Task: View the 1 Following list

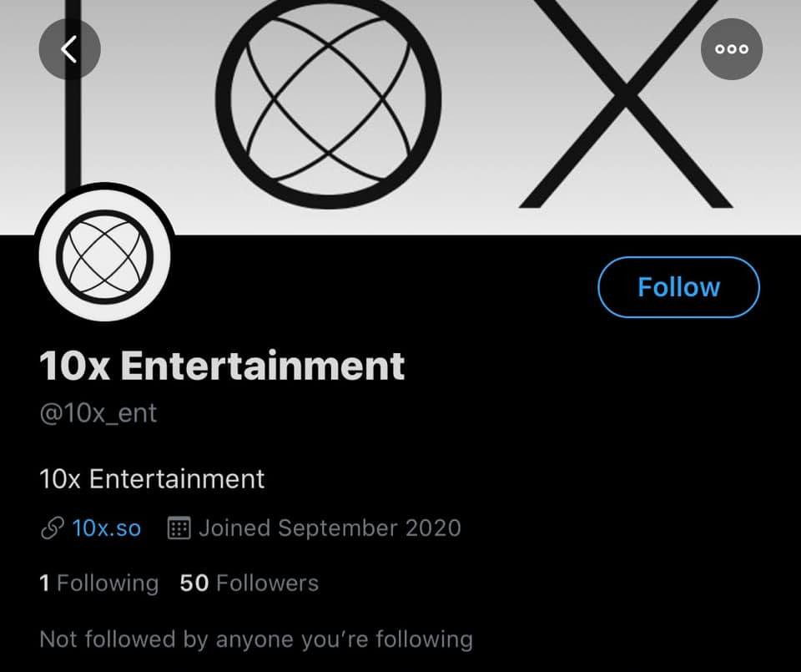Action: pyautogui.click(x=98, y=583)
